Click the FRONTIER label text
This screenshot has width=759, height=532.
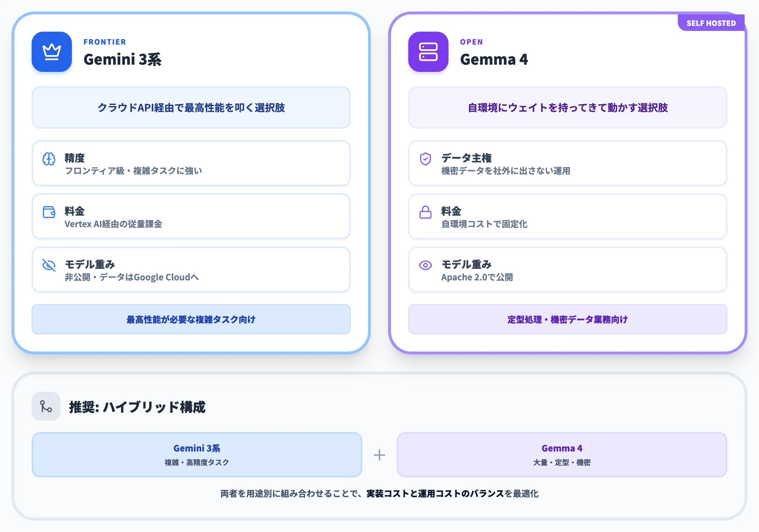click(105, 42)
